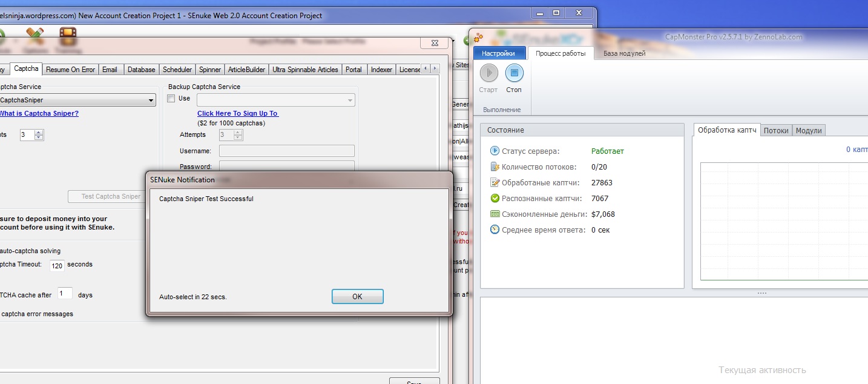
Task: Open the Backup Captcha Service dropdown
Action: click(276, 100)
